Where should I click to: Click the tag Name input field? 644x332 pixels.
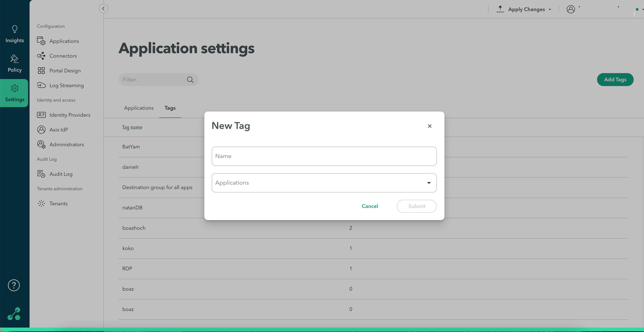click(x=324, y=156)
